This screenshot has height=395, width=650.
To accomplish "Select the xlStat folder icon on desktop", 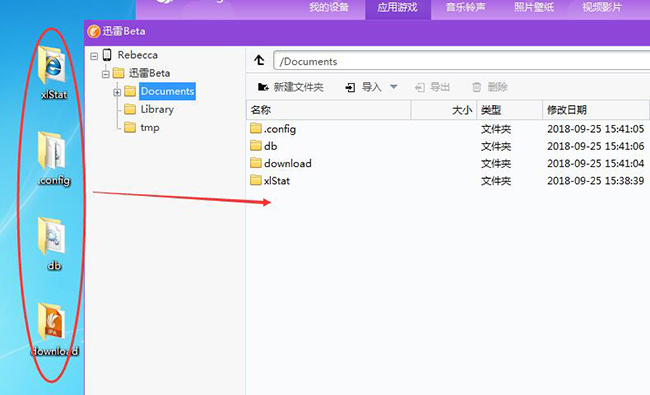I will [x=52, y=65].
